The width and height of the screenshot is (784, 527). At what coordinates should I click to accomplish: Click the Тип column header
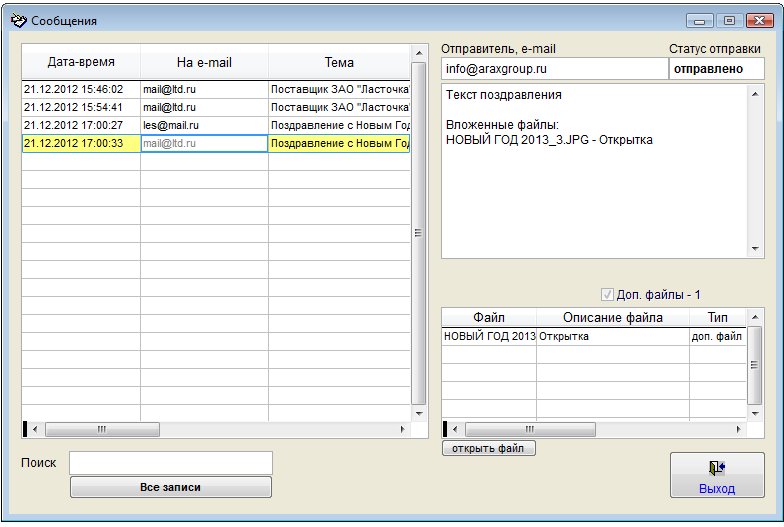tap(718, 318)
